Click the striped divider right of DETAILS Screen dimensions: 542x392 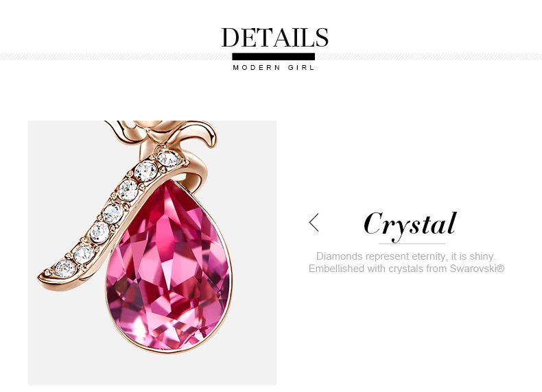pyautogui.click(x=428, y=57)
